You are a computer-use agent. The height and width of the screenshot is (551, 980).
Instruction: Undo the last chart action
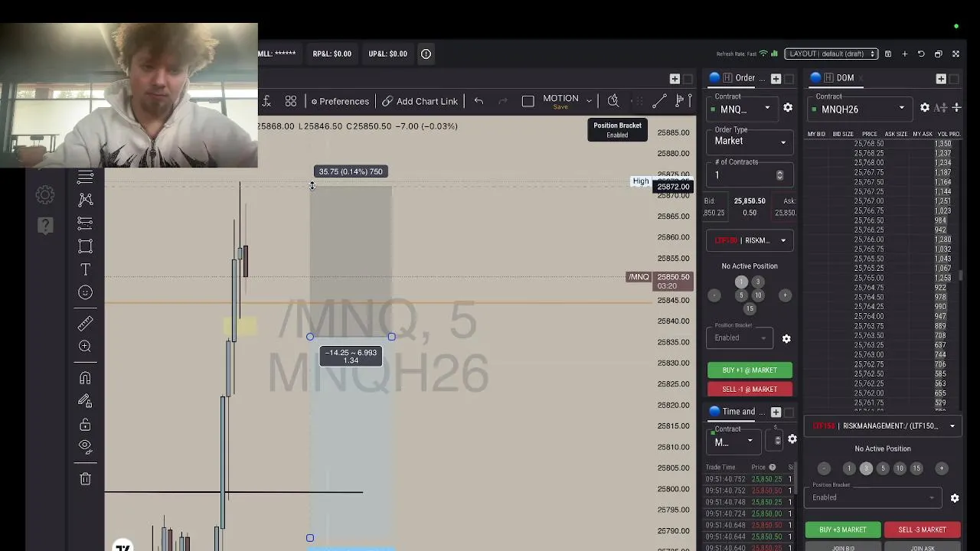[479, 101]
